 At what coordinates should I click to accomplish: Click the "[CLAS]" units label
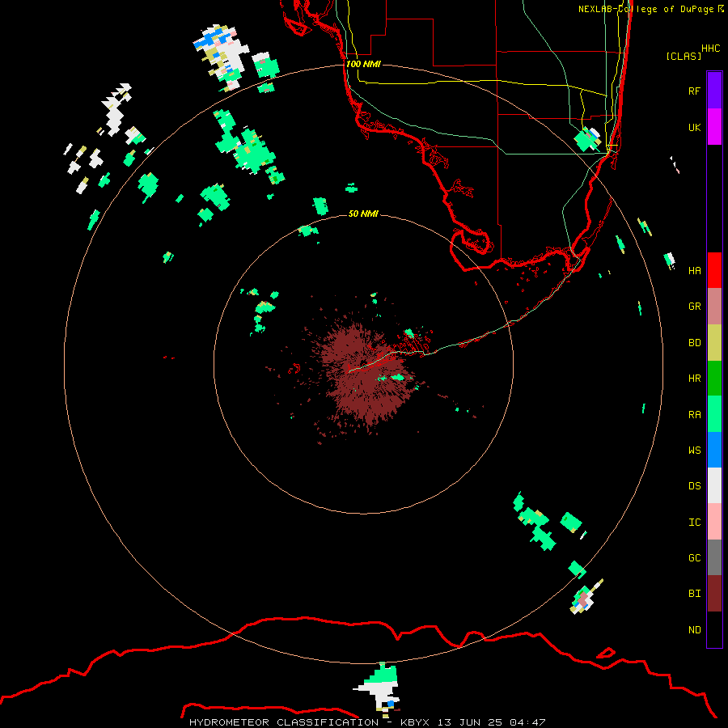(x=684, y=56)
